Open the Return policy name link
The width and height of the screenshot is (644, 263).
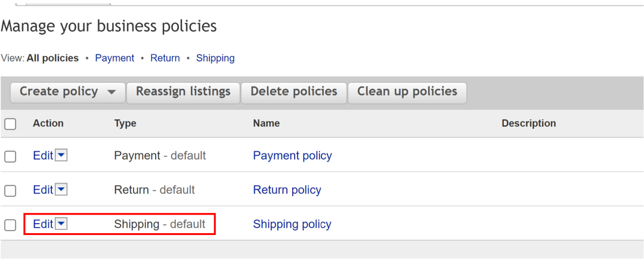[x=287, y=190]
